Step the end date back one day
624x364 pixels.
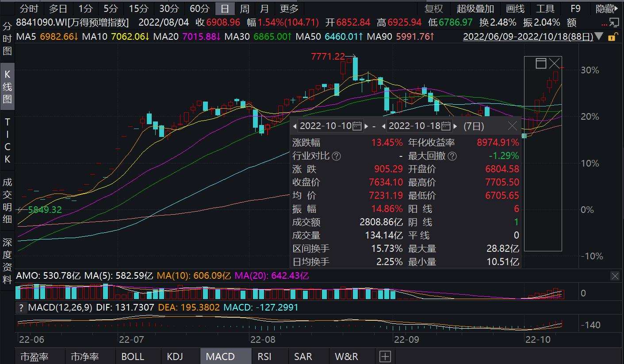384,126
